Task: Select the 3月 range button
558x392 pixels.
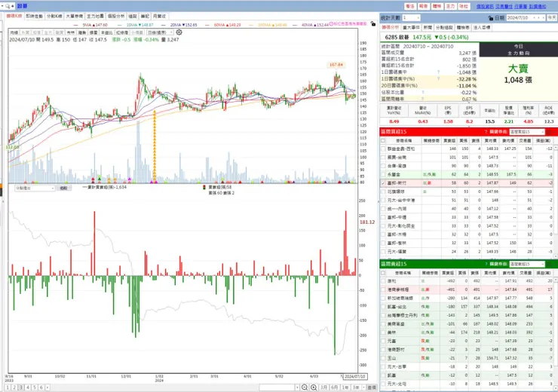Action: point(323,387)
